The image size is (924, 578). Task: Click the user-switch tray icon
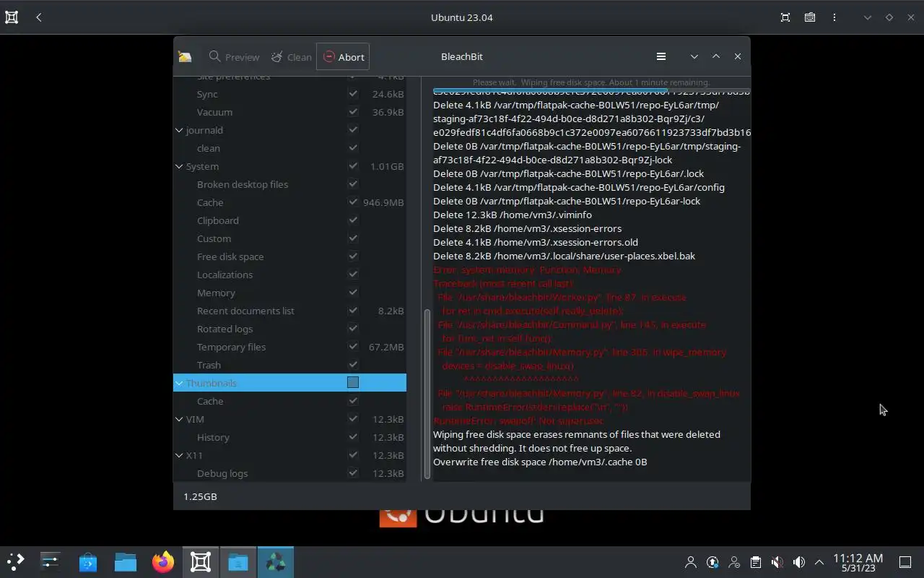click(x=734, y=562)
